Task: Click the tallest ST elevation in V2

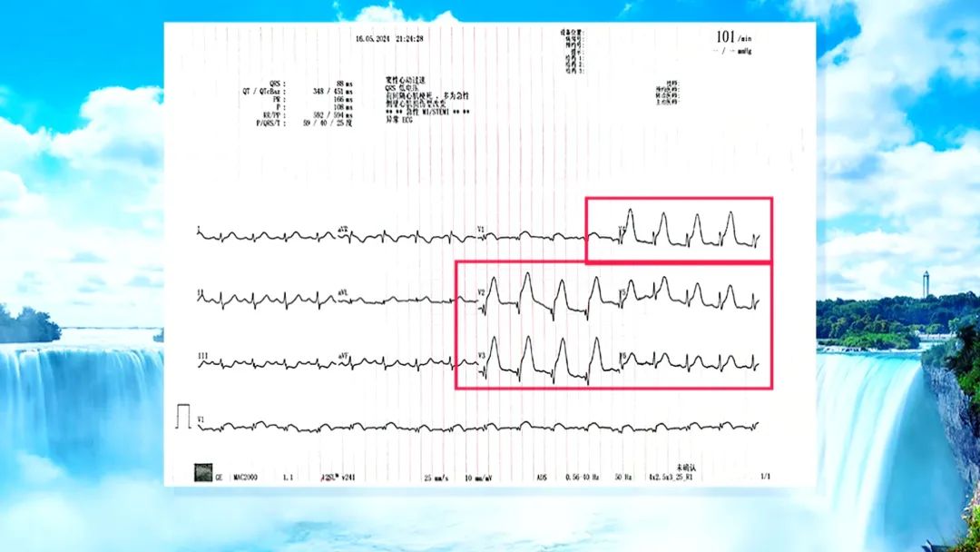Action: point(526,276)
